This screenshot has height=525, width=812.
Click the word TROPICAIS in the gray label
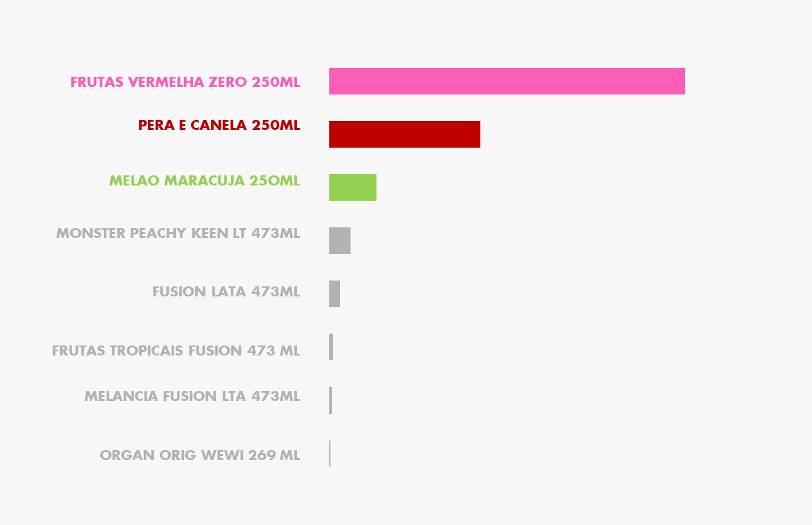point(146,351)
